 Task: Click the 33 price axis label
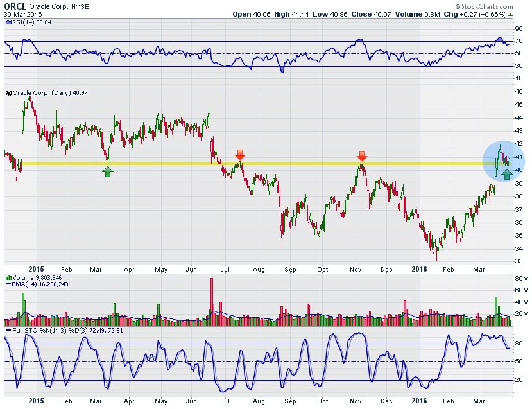coord(519,261)
